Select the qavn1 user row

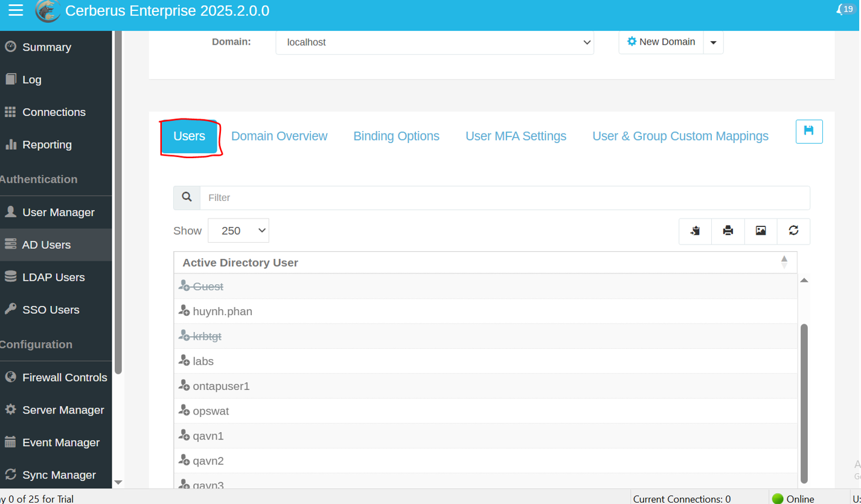(x=485, y=436)
